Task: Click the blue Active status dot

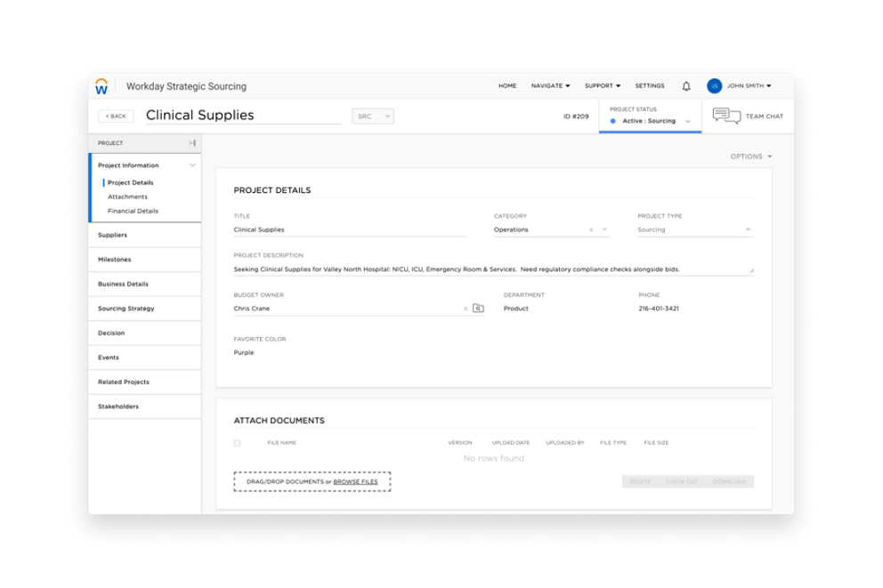Action: (x=615, y=122)
